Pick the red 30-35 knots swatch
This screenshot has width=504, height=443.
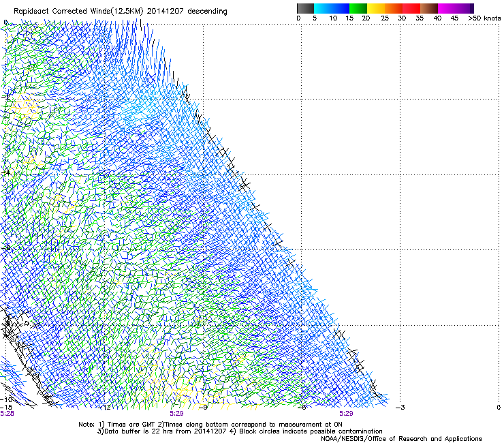pos(411,8)
